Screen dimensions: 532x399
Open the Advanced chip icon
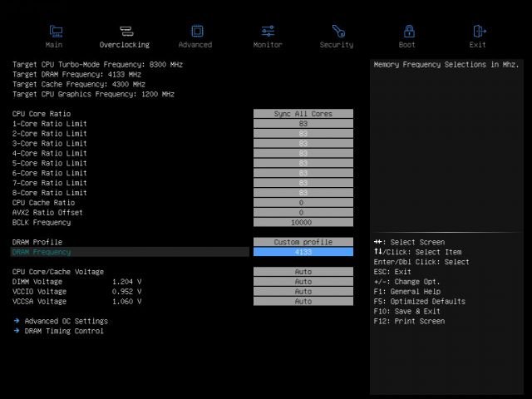pyautogui.click(x=197, y=32)
